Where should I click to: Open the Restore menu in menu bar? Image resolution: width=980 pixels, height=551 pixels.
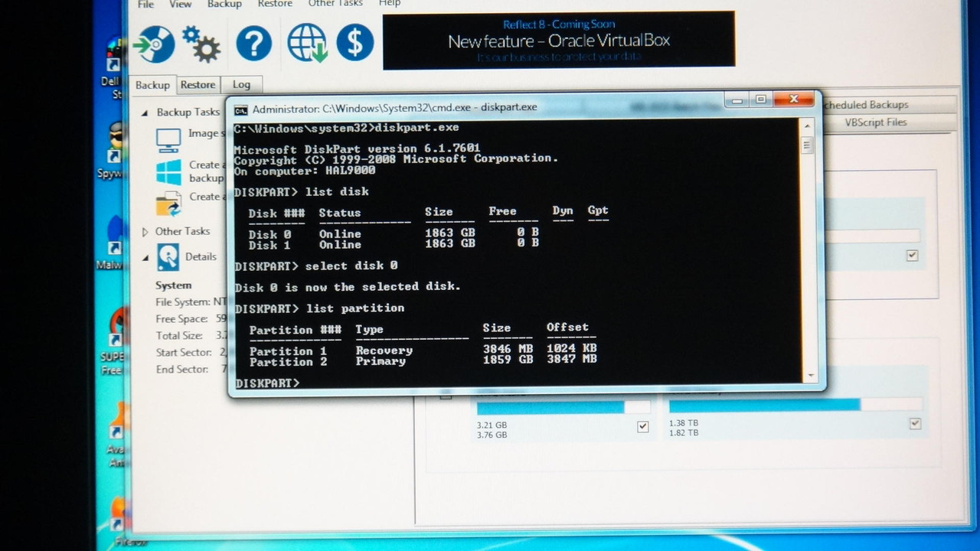coord(275,4)
